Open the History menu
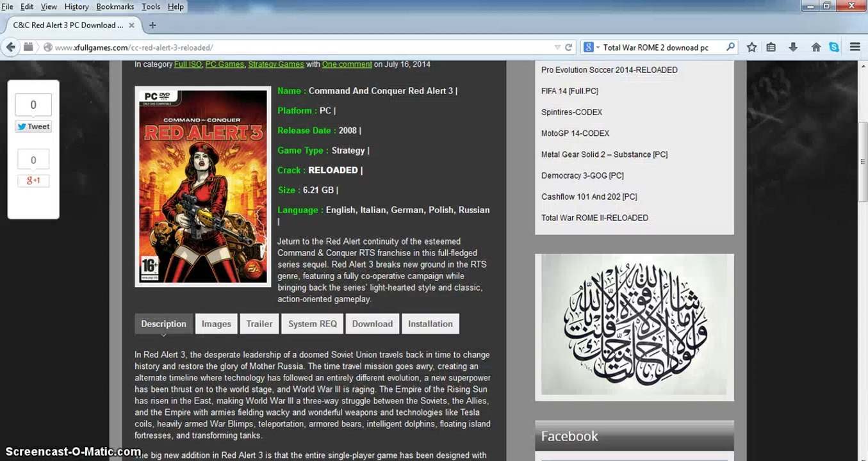The image size is (868, 461). (x=76, y=6)
